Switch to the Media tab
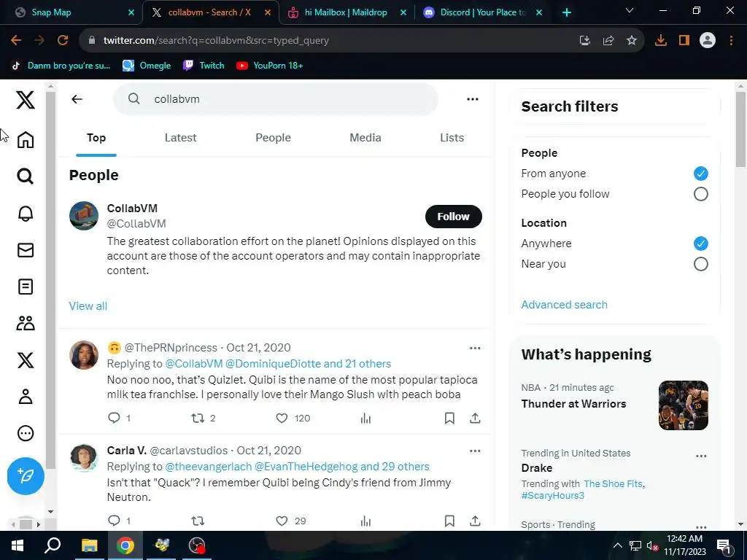This screenshot has width=747, height=560. [365, 138]
